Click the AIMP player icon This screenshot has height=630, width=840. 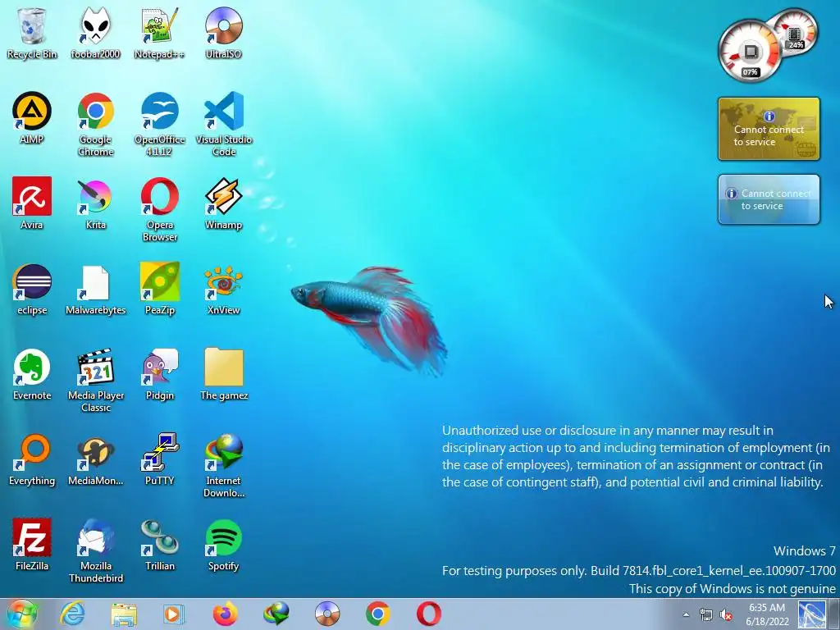pyautogui.click(x=32, y=118)
